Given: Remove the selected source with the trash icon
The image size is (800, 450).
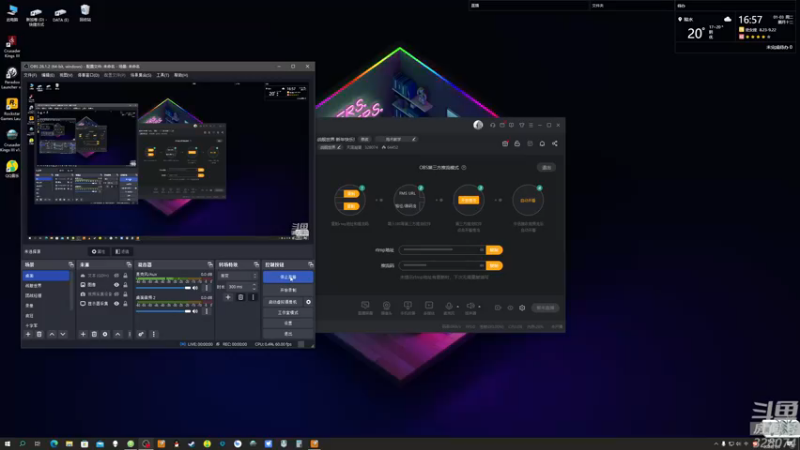Looking at the screenshot, I should [94, 334].
